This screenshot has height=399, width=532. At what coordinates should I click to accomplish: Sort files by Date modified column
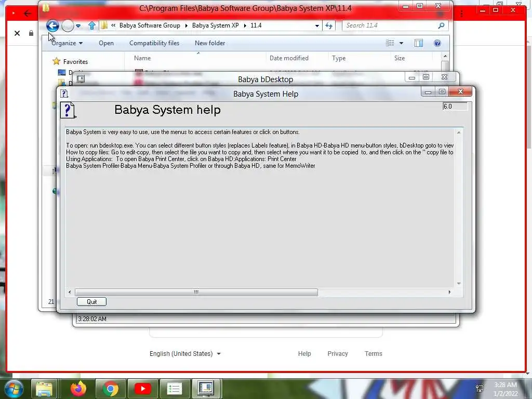coord(289,58)
